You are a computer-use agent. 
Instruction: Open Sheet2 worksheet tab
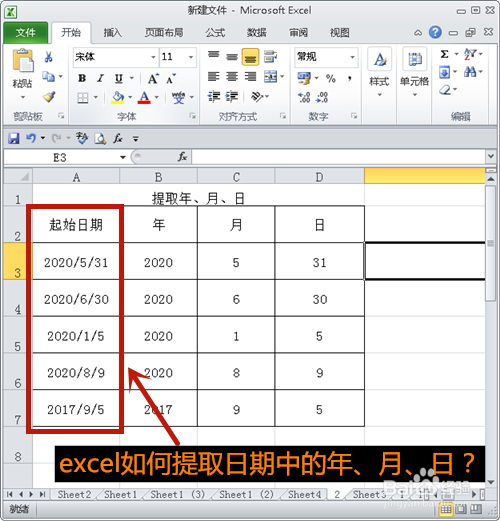[74, 494]
